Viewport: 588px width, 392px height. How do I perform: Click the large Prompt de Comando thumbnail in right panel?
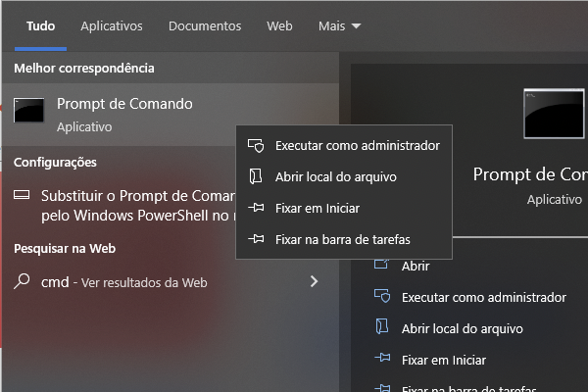tap(554, 114)
